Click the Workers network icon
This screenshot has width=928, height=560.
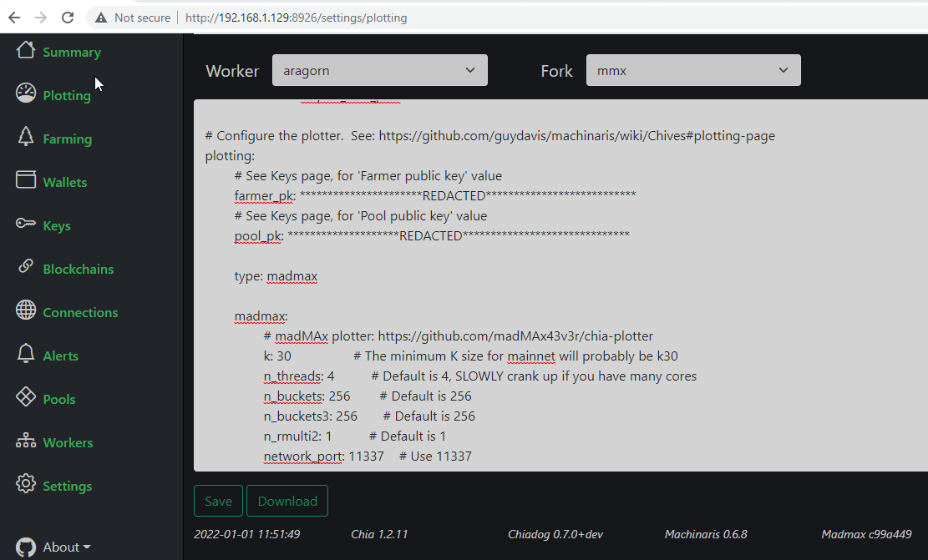(25, 440)
